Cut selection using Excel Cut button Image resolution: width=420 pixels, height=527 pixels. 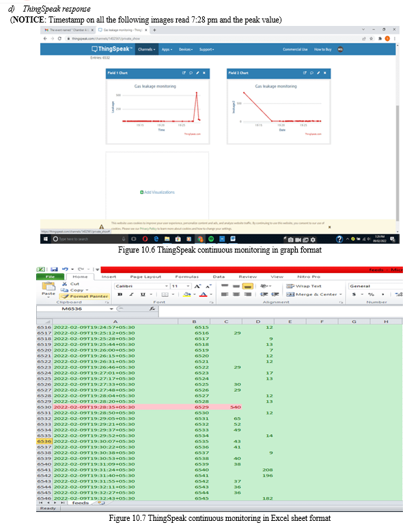pyautogui.click(x=70, y=284)
